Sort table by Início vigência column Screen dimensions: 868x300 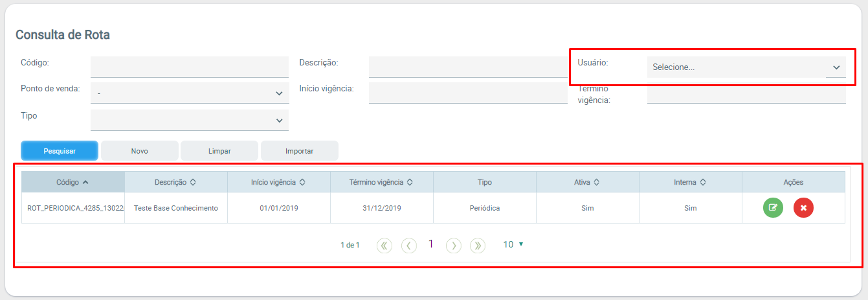(302, 182)
